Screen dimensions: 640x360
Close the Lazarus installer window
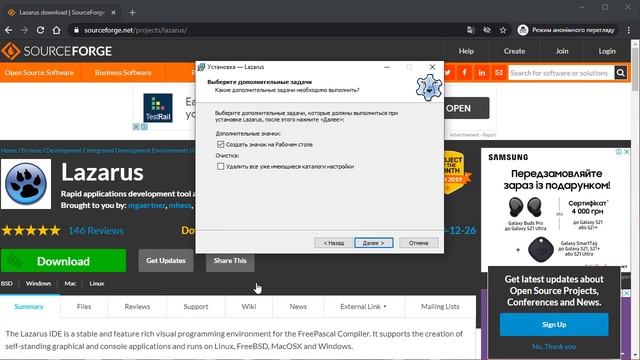(432, 67)
